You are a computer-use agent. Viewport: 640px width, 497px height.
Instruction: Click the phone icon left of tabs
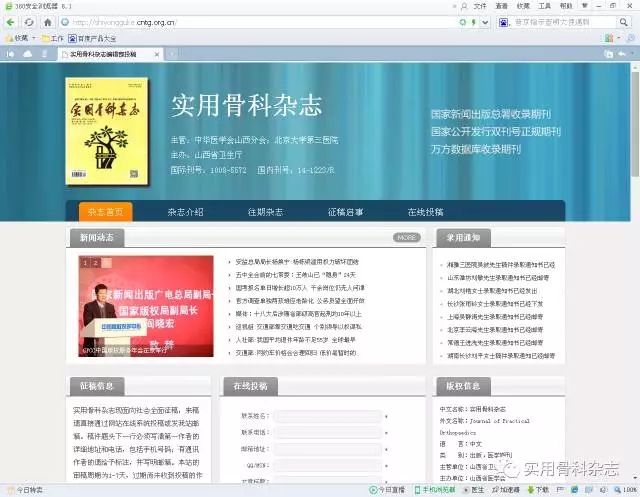point(44,54)
